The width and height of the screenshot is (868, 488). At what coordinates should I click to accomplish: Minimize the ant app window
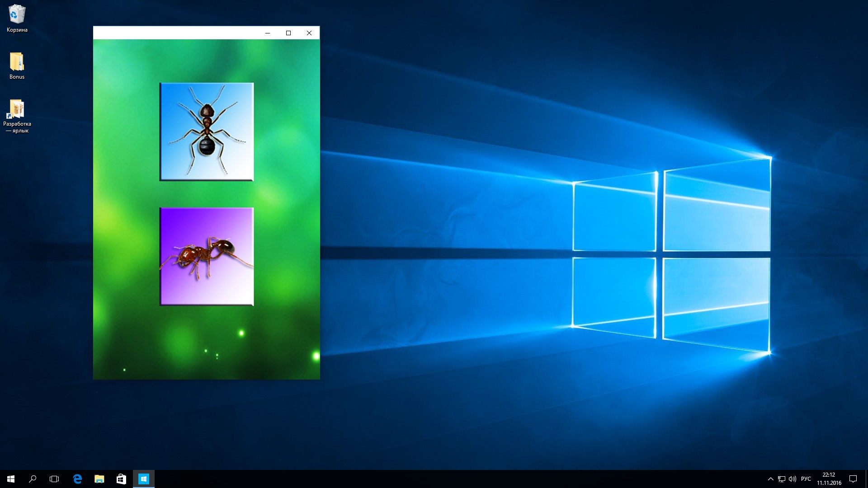[268, 33]
